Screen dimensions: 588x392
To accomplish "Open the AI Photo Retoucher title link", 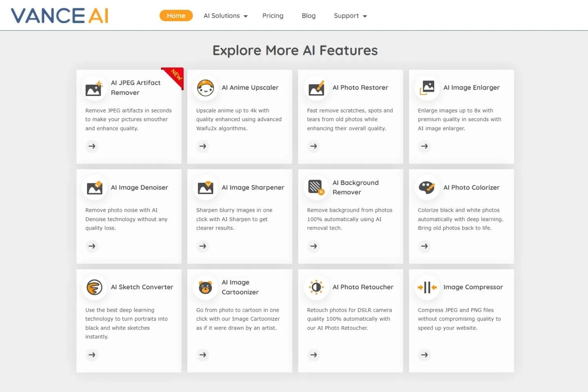I will [x=363, y=287].
